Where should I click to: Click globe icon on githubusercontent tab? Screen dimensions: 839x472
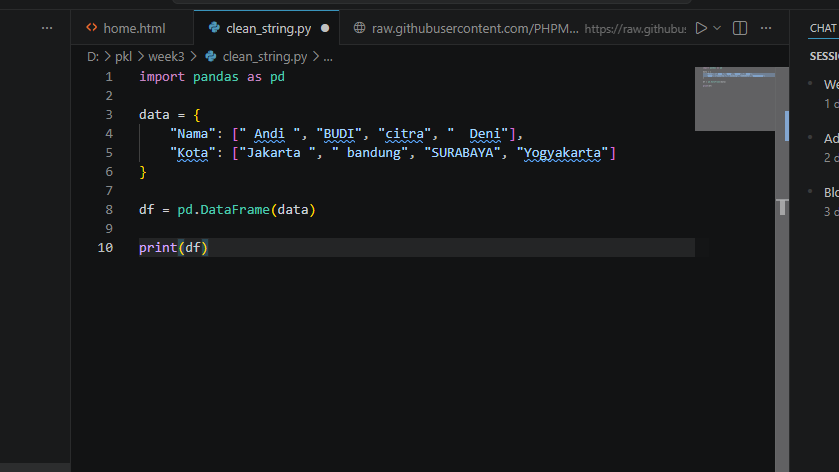tap(360, 28)
